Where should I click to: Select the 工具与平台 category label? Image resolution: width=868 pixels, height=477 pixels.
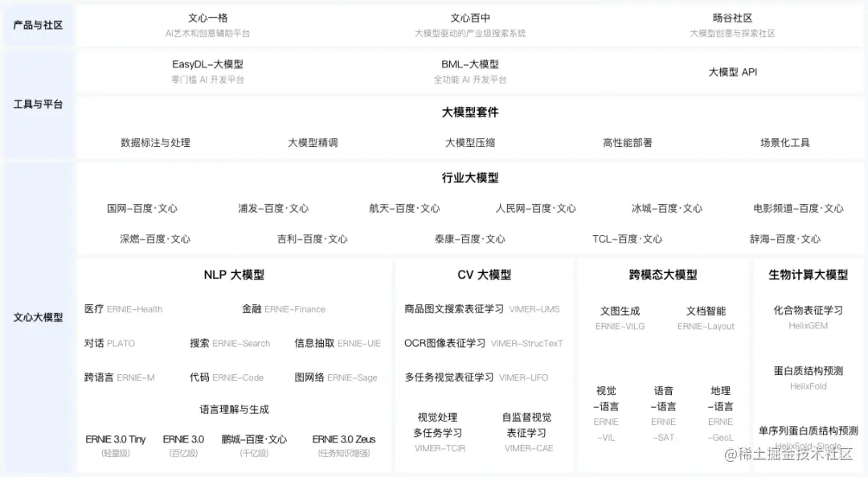(x=38, y=104)
